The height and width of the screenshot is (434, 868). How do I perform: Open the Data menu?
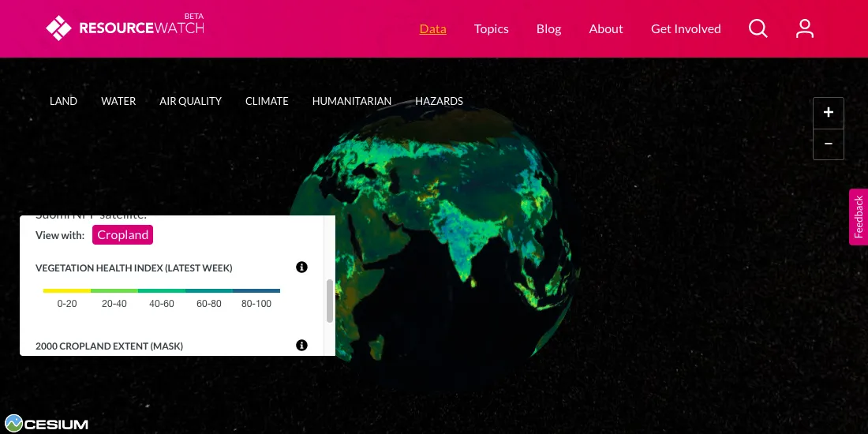point(433,28)
